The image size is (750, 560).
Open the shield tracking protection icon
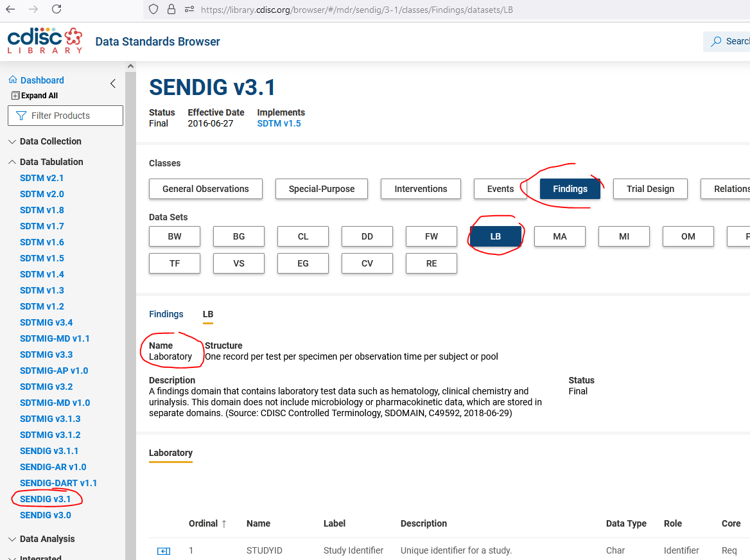click(153, 10)
